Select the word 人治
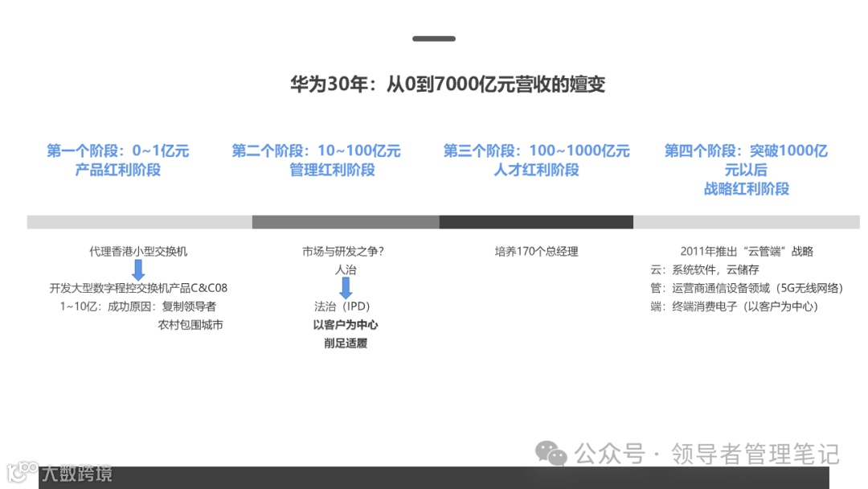Viewport: 868px width, 489px height. [x=346, y=269]
